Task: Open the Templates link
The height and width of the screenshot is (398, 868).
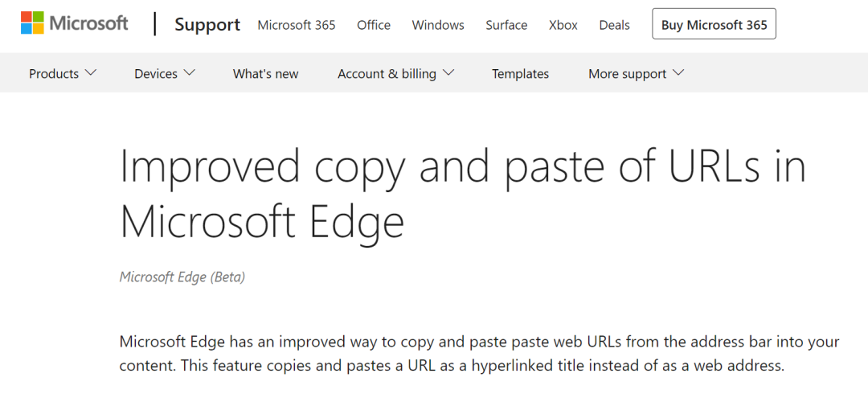Action: point(520,74)
